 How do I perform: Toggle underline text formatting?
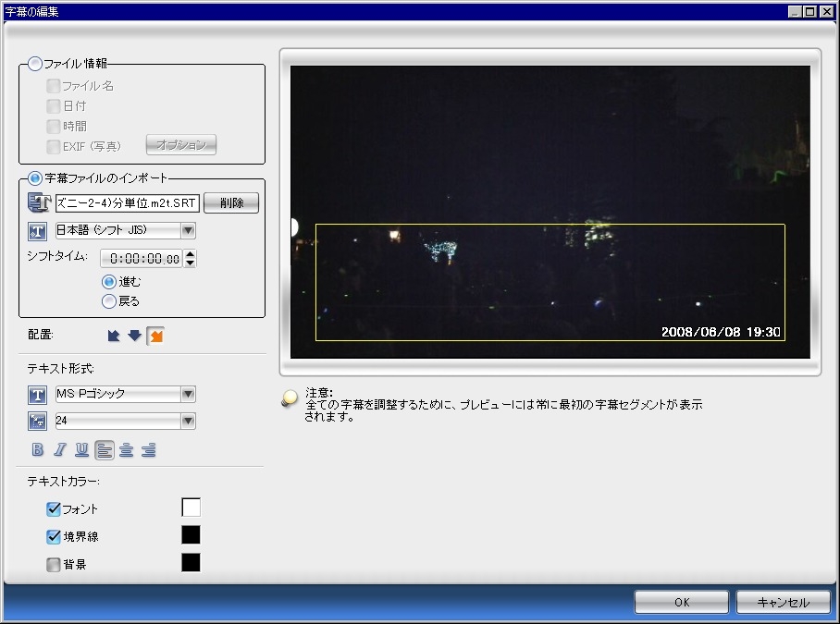click(x=82, y=450)
